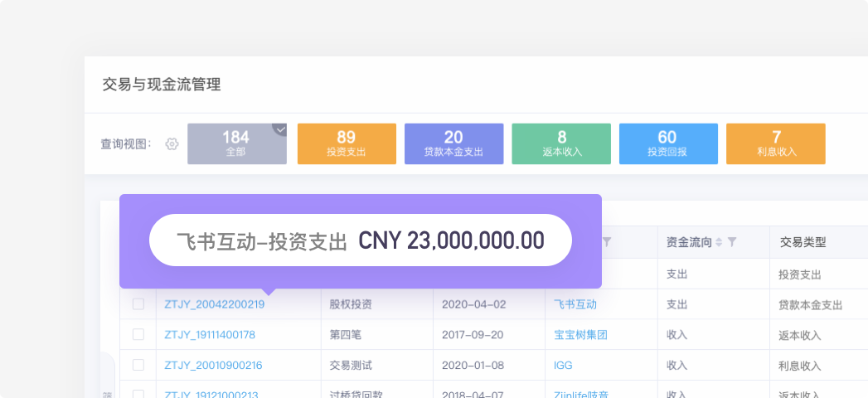
Task: Open the IGG company link
Action: tap(563, 366)
